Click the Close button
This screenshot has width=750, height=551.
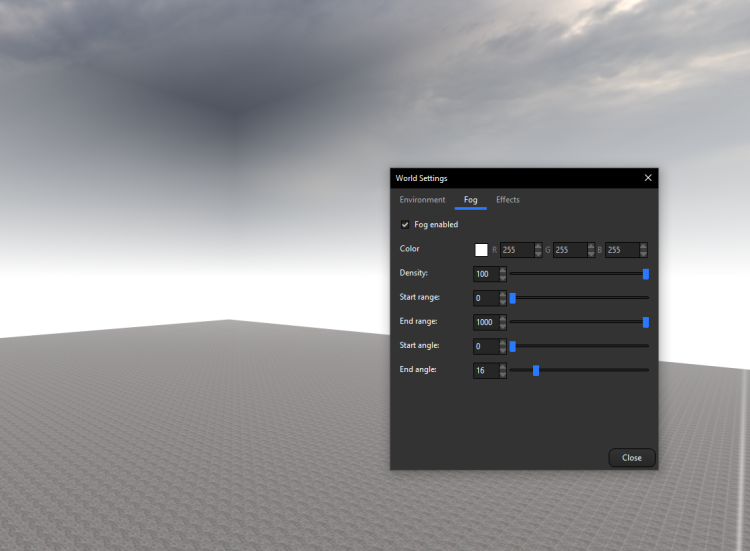(x=631, y=458)
